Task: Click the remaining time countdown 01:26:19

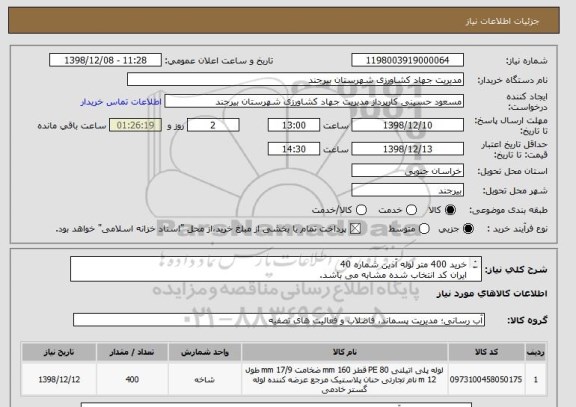Action: (136, 125)
